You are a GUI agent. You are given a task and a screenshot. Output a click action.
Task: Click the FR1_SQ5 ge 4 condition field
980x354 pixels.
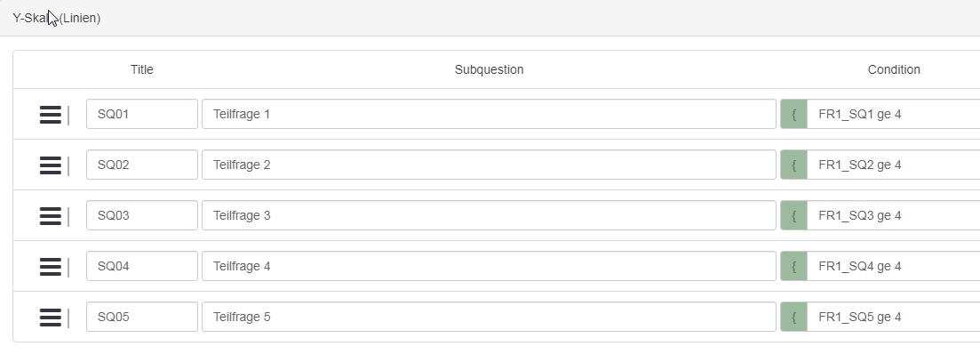tap(894, 317)
